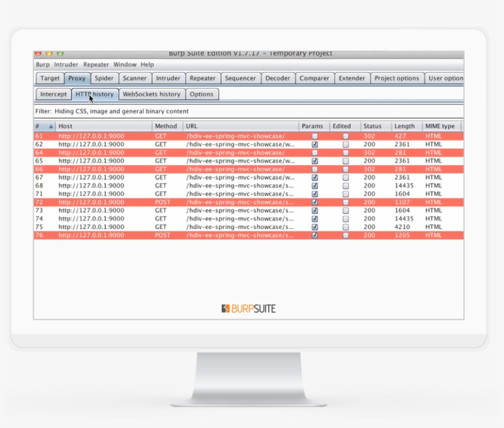The image size is (504, 428).
Task: Go to the Intruder tool tab
Action: point(168,78)
